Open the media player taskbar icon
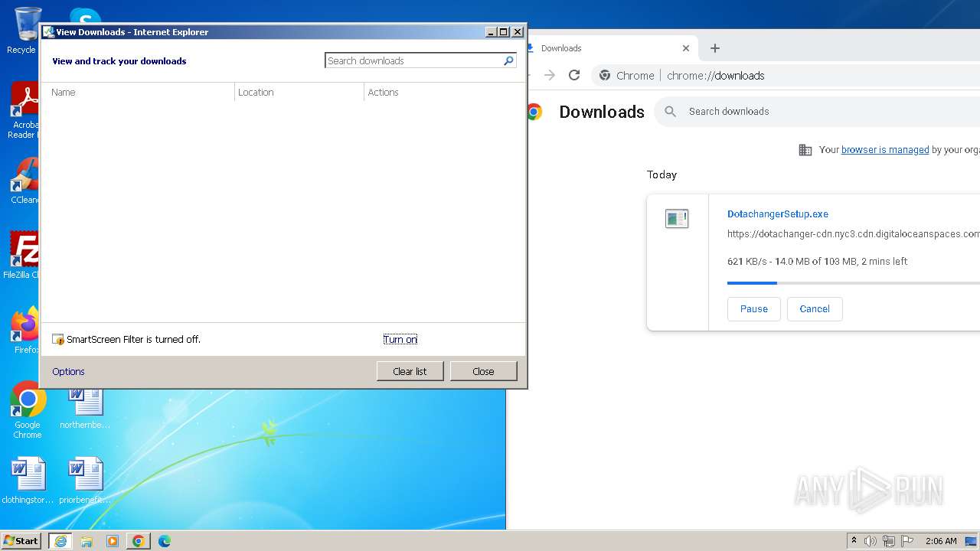The width and height of the screenshot is (980, 551). 113,541
